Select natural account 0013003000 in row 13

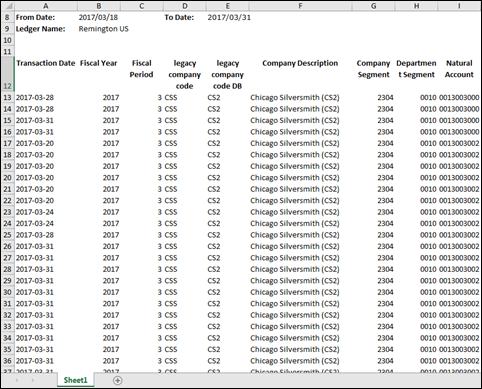coord(459,98)
